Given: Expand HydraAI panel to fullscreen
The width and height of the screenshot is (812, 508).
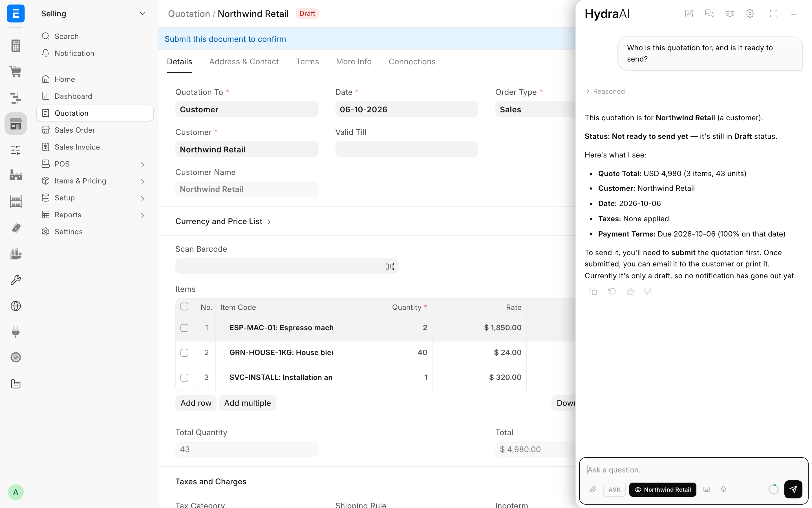Looking at the screenshot, I should [773, 14].
